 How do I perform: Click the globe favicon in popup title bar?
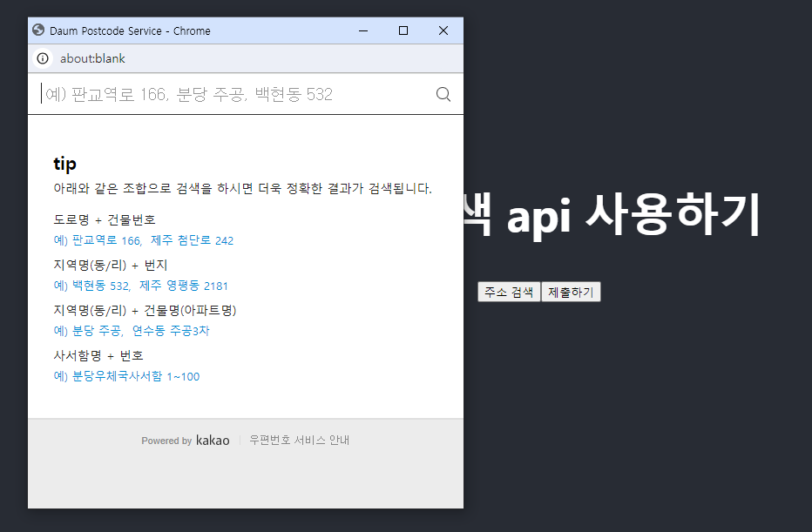click(38, 30)
